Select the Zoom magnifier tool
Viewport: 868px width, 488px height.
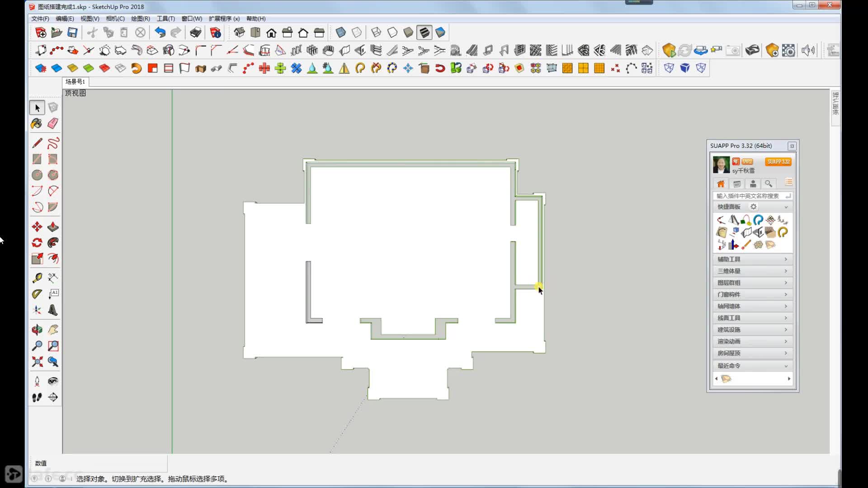tap(37, 346)
